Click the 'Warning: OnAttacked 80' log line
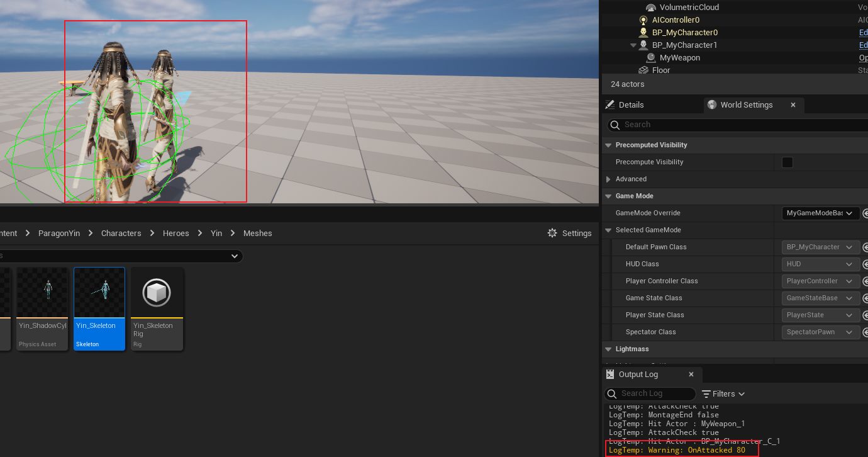The height and width of the screenshot is (457, 868). [x=677, y=450]
